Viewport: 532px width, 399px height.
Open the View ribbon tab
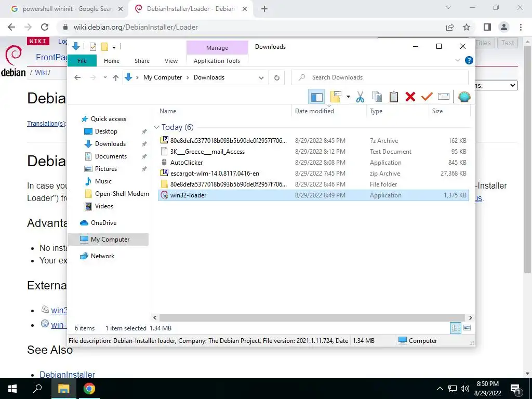pos(171,61)
